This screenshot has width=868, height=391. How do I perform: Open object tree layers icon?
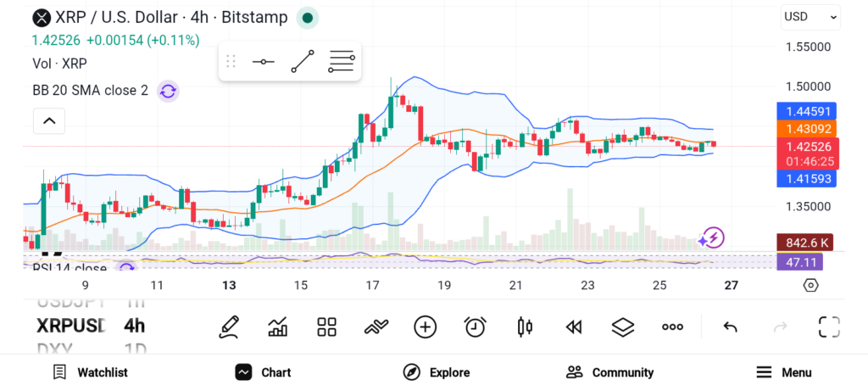pyautogui.click(x=623, y=327)
